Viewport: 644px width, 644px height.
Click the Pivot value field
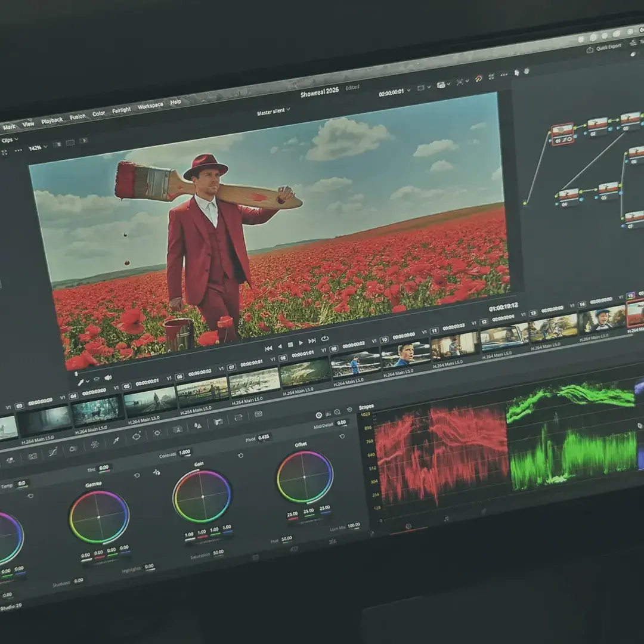pos(264,438)
